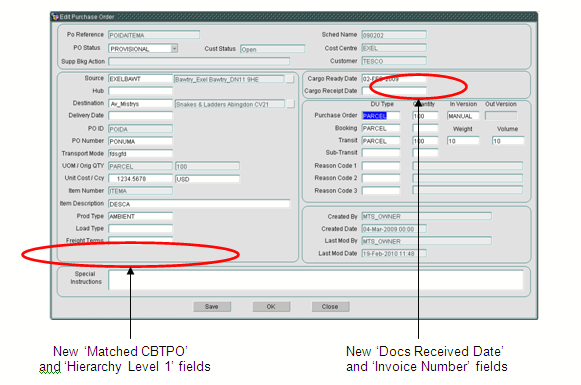Click the Created Date field

click(x=394, y=229)
